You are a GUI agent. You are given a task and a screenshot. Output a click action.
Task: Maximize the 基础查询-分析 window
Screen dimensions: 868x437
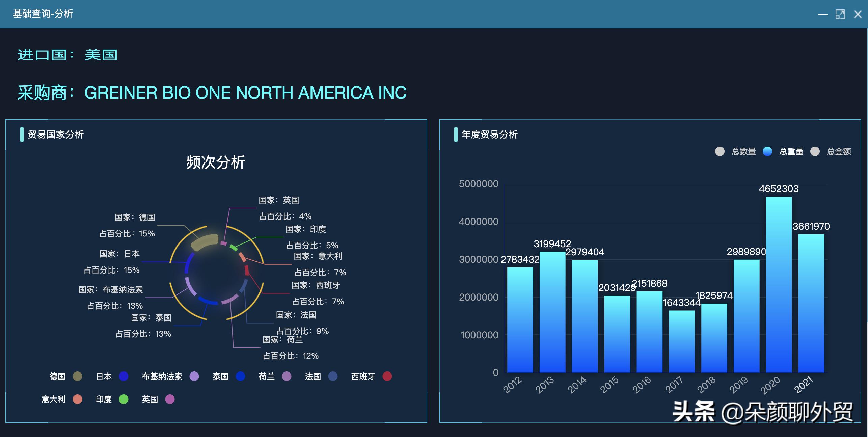point(840,14)
